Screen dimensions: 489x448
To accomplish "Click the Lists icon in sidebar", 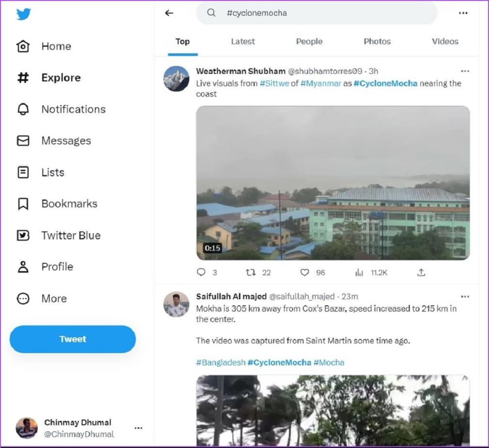I will pos(23,172).
